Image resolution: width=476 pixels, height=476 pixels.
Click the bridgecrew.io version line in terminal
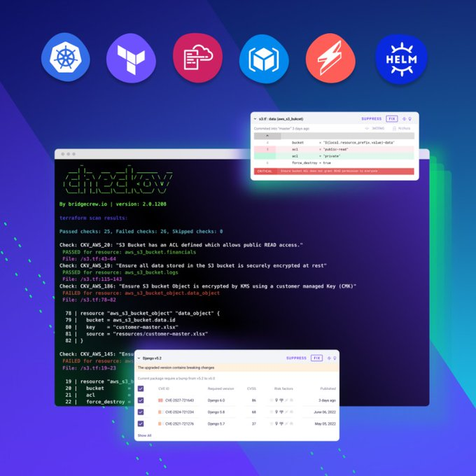tap(113, 204)
